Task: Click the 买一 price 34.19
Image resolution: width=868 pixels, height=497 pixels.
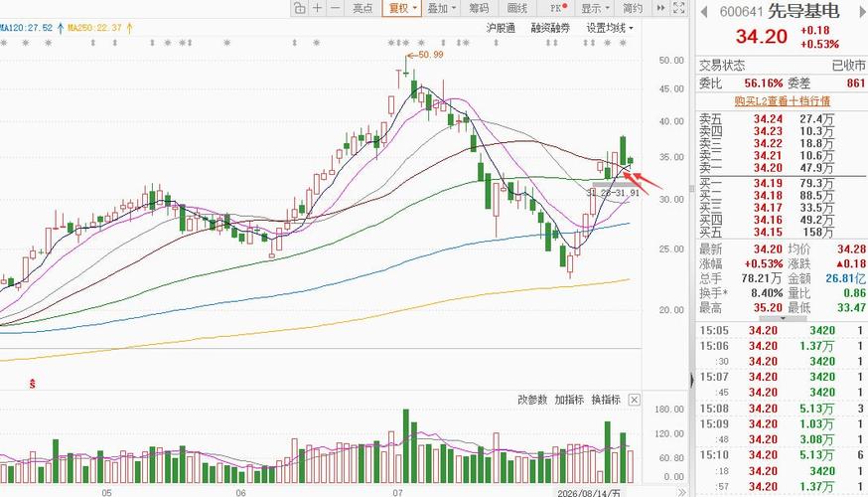Action: click(x=768, y=183)
